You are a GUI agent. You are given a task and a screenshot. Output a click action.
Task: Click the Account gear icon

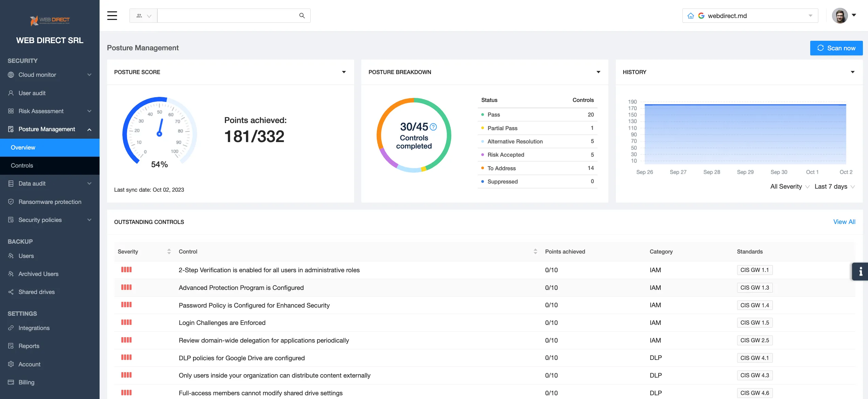11,364
